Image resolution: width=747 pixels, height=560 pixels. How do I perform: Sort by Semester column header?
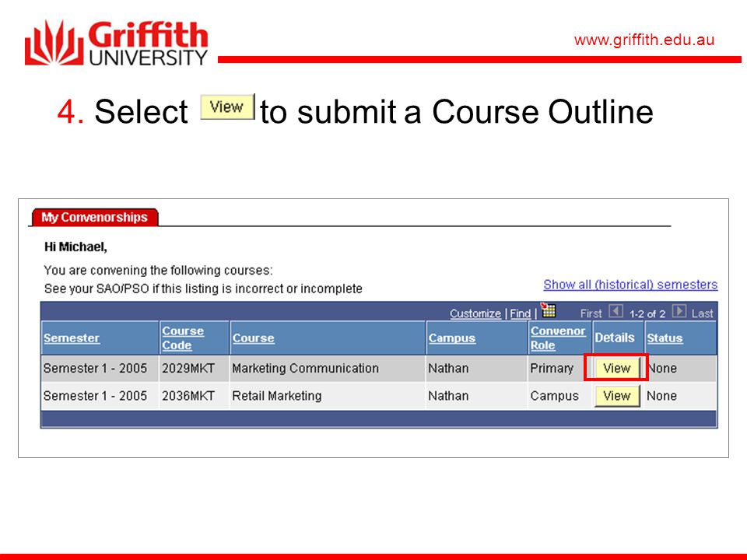[72, 338]
